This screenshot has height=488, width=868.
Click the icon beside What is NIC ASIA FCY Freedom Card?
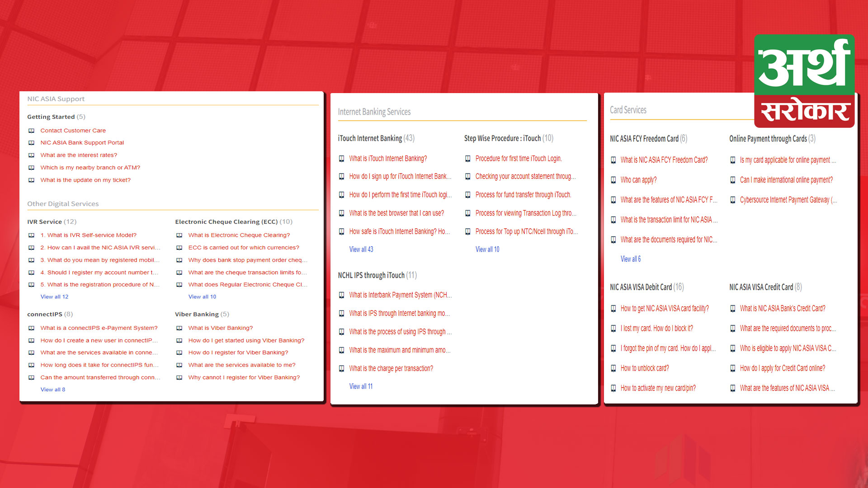coord(613,160)
